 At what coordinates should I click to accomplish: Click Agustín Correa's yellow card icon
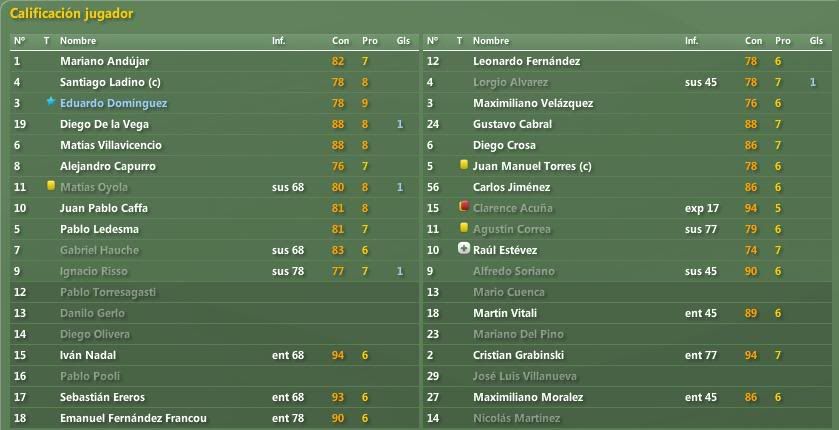pyautogui.click(x=464, y=228)
